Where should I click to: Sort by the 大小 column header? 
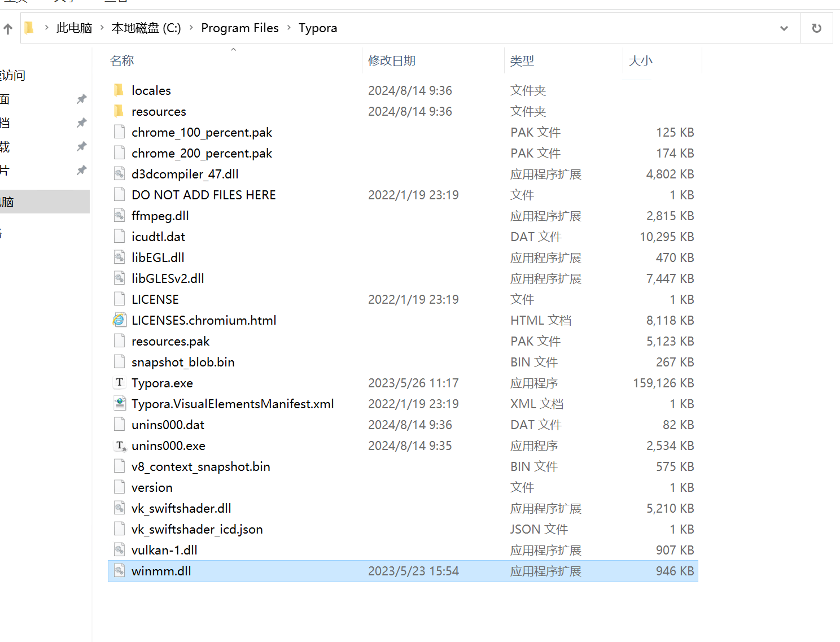point(640,60)
